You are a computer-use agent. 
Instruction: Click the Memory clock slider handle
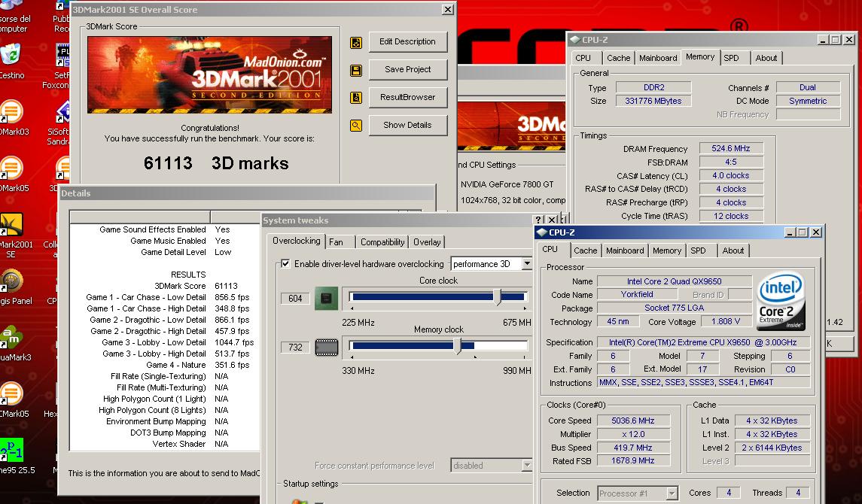[x=458, y=346]
